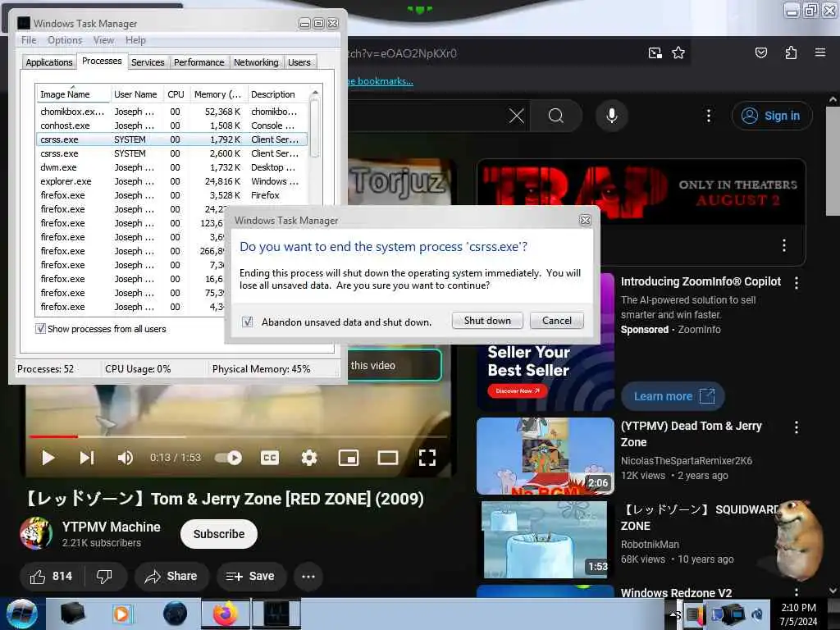Open Task Manager Options menu

click(x=65, y=40)
